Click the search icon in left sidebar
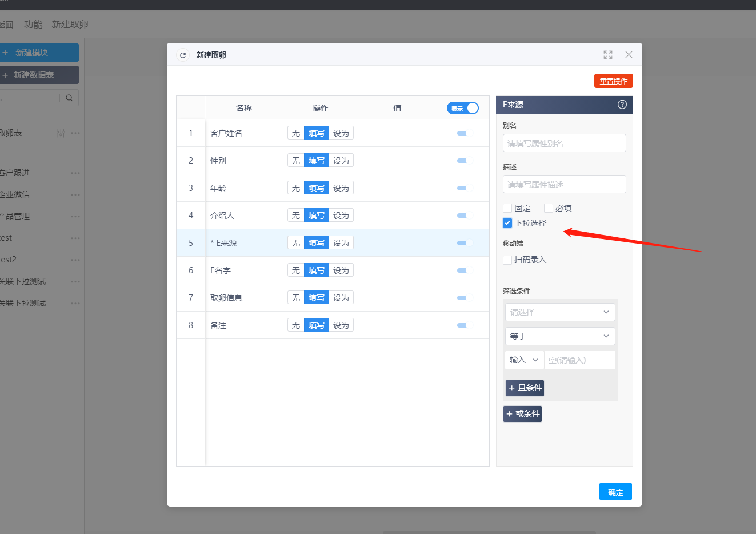The height and width of the screenshot is (534, 756). pos(69,98)
